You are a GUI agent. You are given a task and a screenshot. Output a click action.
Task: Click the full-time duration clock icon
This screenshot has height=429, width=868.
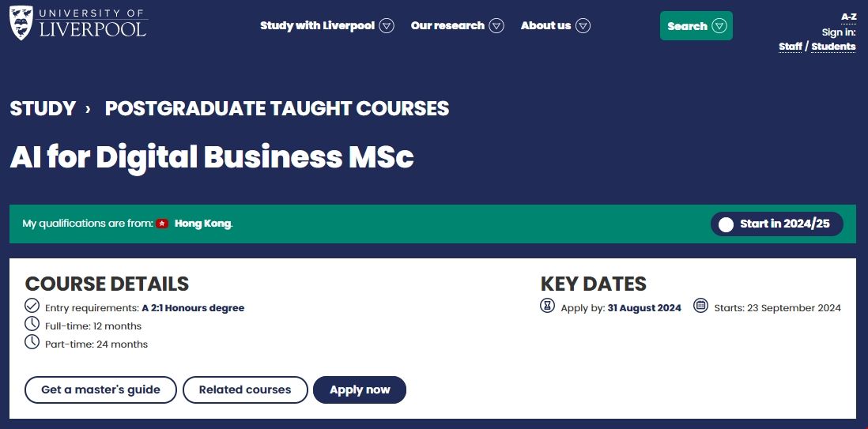tap(32, 324)
